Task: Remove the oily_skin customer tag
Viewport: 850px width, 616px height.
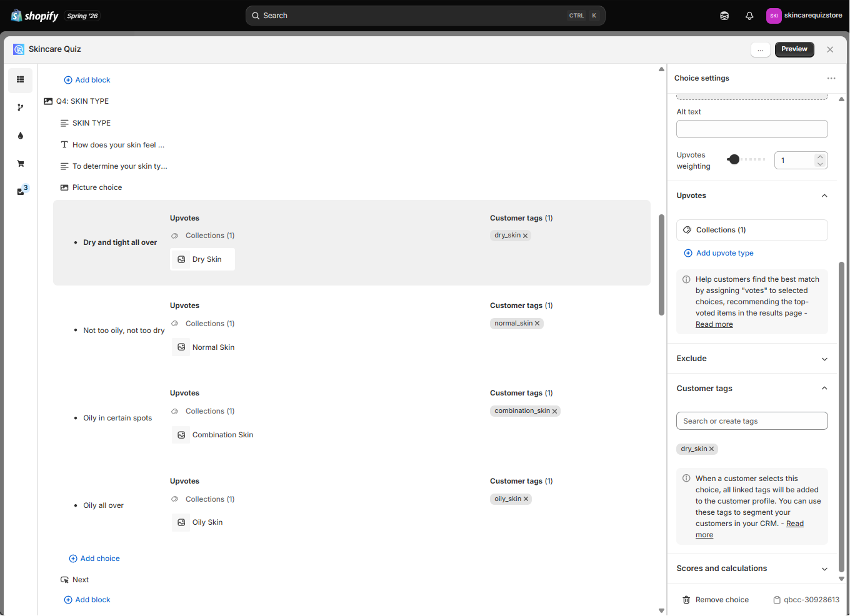Action: tap(526, 499)
